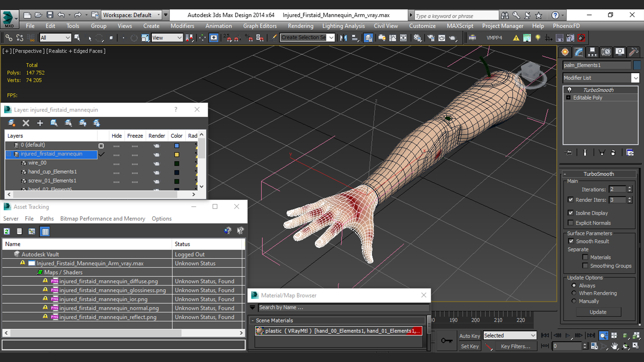Viewport: 644px width, 362px height.
Task: Toggle TurboSmooth modifier light bulb
Action: [x=569, y=90]
